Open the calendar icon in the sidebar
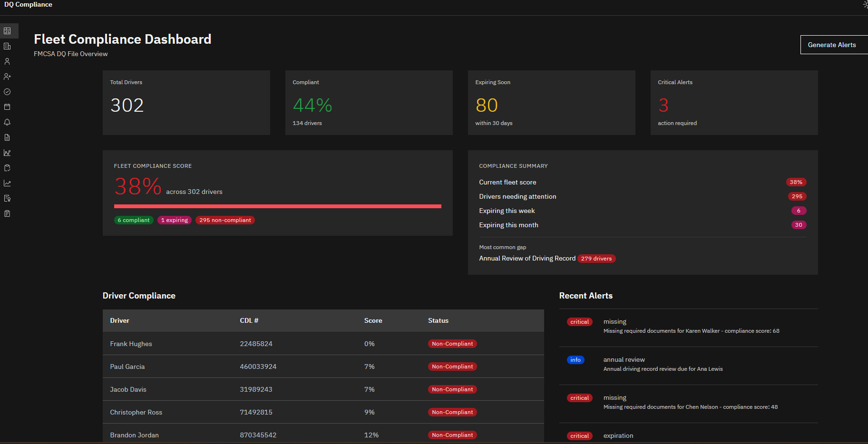 point(7,107)
